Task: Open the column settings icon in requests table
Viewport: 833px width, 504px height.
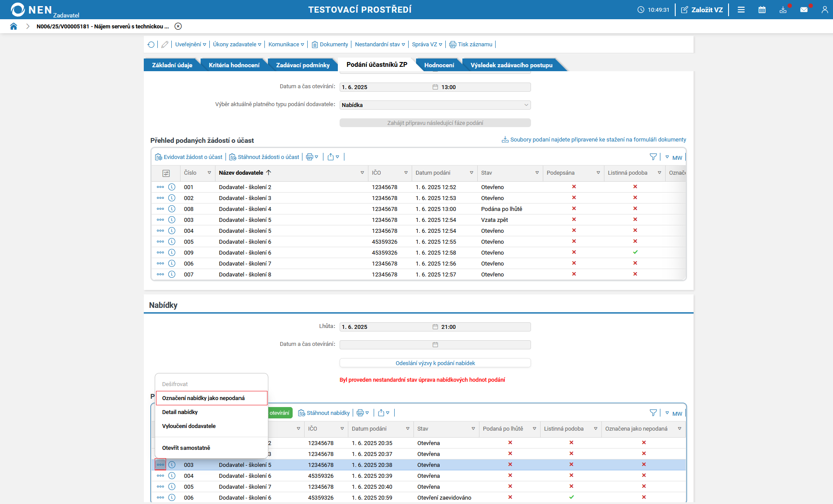Action: tap(166, 173)
